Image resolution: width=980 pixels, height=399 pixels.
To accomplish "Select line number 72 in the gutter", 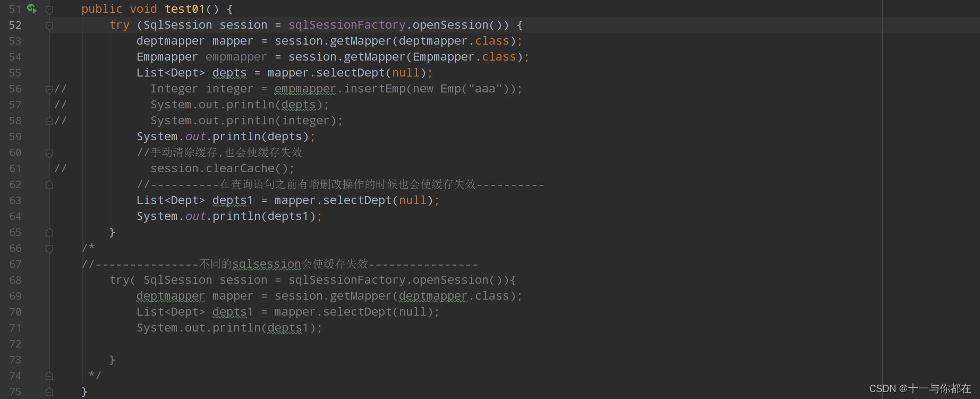I will 15,344.
